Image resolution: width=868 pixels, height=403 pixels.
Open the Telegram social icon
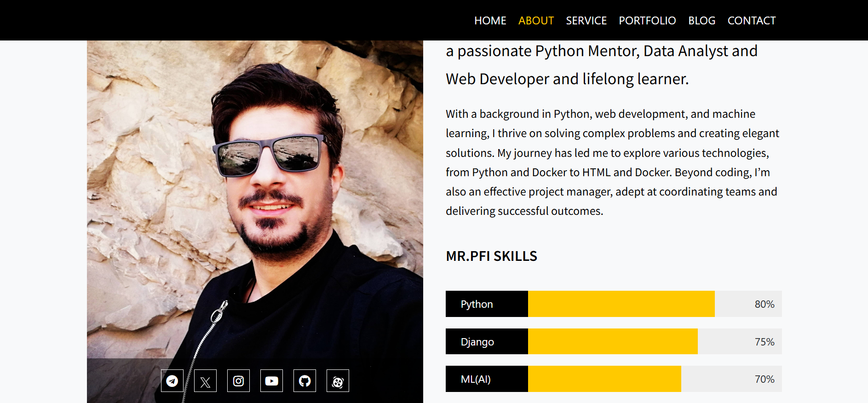(172, 381)
